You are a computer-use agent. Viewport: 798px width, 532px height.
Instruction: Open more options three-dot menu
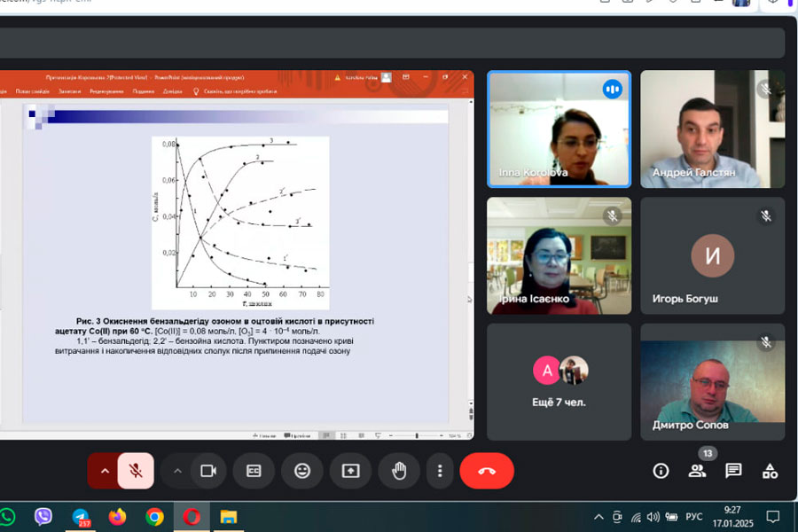440,471
